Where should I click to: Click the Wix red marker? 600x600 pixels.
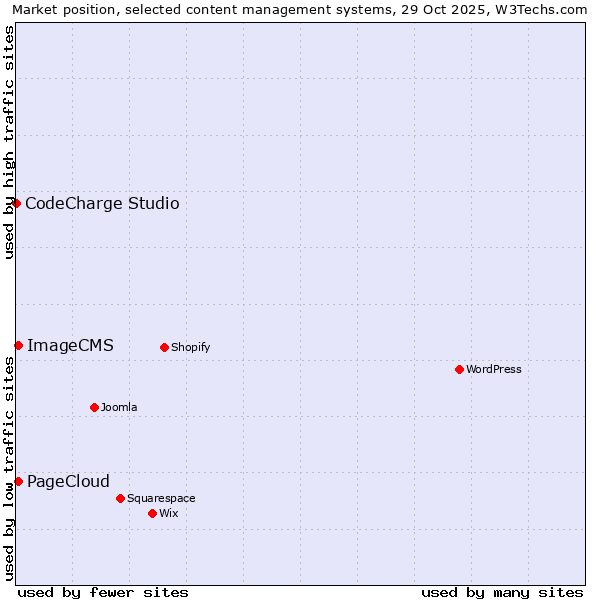[x=152, y=513]
